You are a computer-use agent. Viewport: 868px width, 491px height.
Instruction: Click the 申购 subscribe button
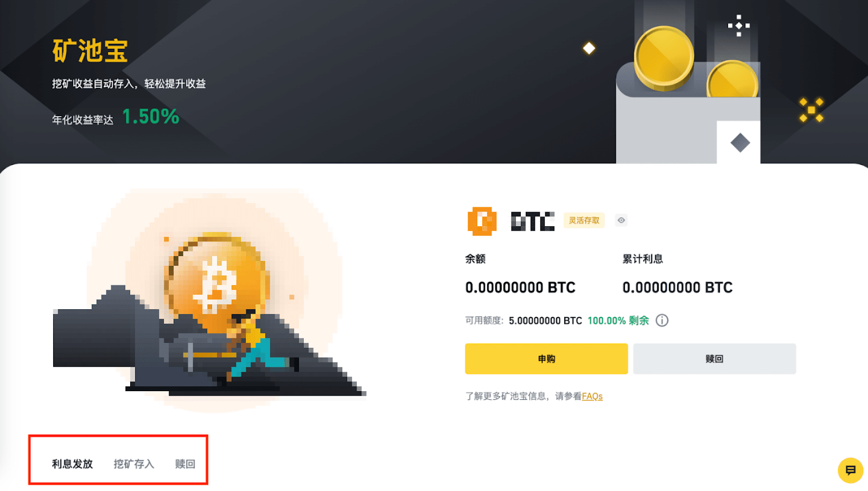(546, 359)
